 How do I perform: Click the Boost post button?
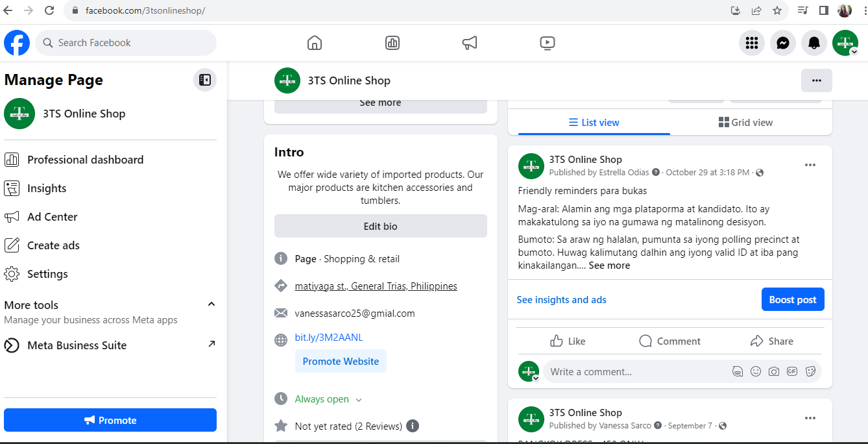792,300
